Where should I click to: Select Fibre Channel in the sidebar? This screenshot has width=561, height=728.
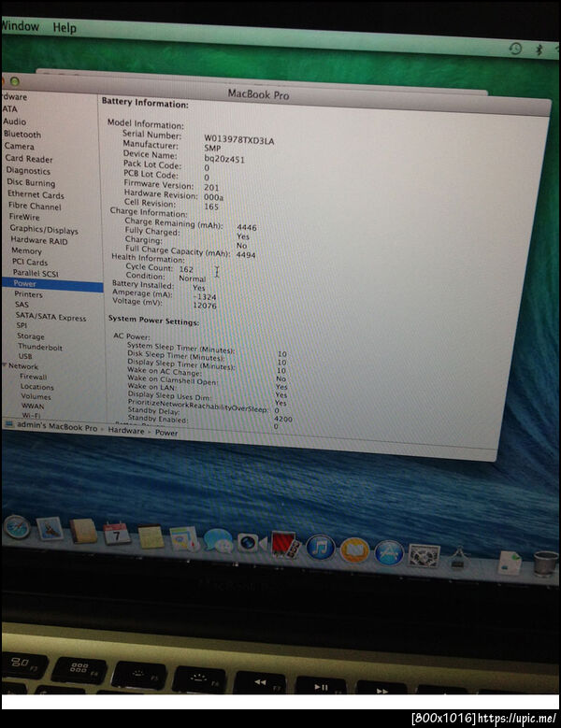point(35,207)
